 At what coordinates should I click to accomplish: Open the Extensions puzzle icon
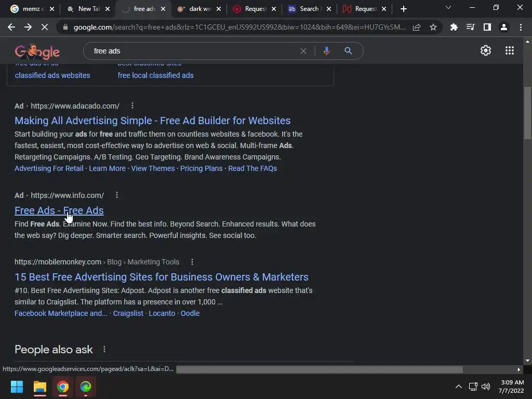click(454, 27)
